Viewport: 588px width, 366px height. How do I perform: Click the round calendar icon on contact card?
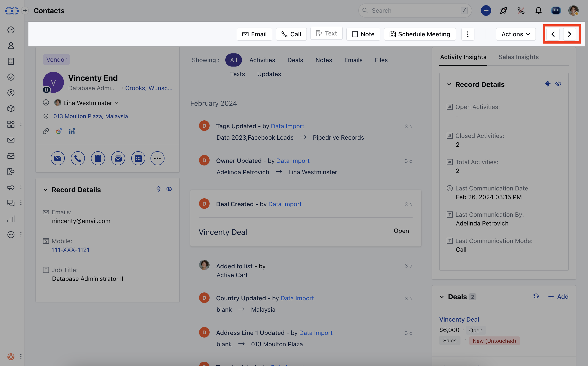coord(138,158)
